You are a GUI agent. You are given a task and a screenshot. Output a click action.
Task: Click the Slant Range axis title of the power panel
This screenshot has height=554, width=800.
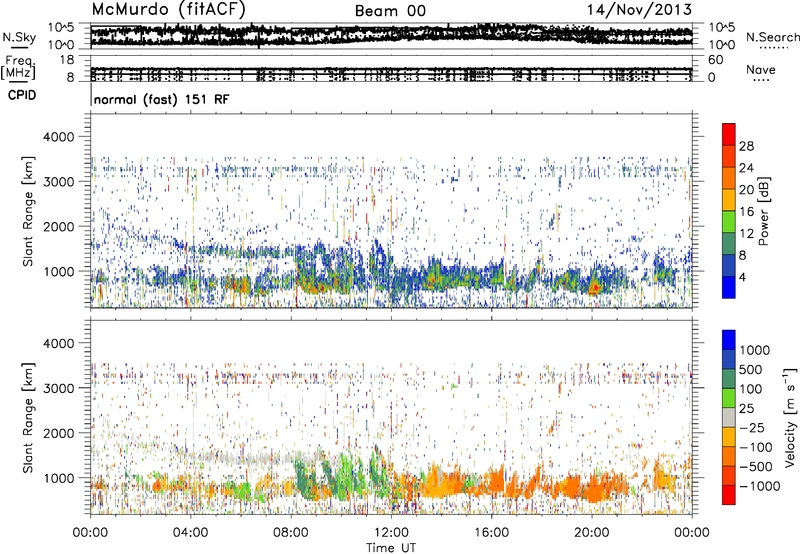point(28,211)
